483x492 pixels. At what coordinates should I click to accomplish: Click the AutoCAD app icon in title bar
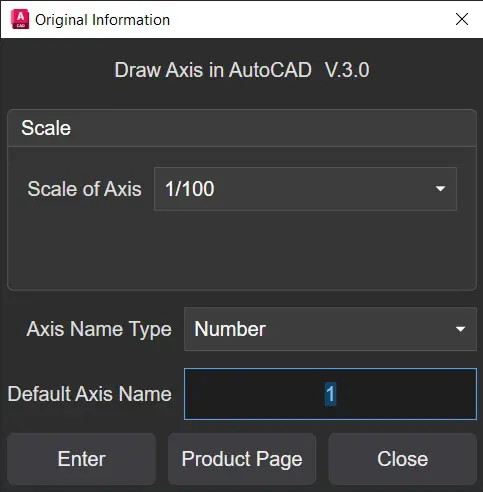(20, 19)
